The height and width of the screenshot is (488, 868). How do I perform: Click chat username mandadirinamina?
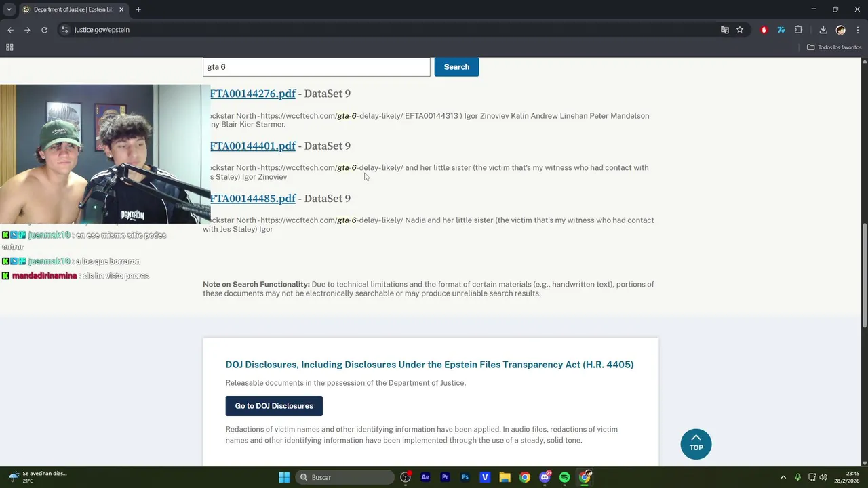point(44,276)
